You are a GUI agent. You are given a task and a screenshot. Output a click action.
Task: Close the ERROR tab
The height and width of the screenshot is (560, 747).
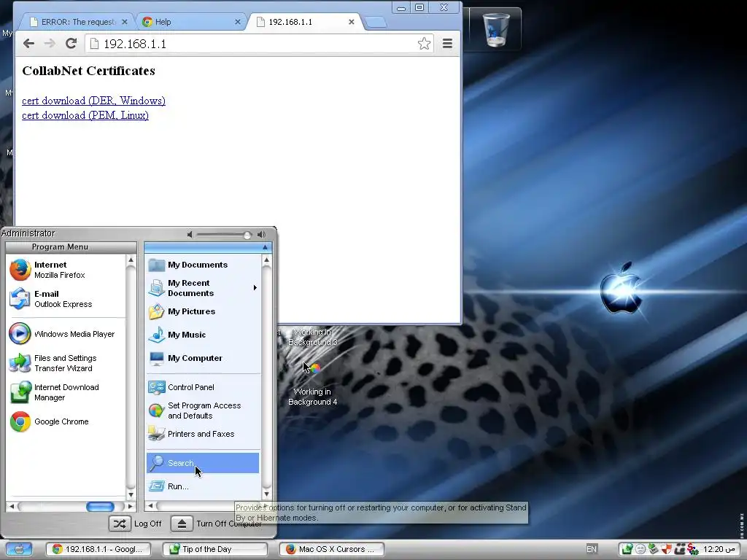(x=124, y=22)
